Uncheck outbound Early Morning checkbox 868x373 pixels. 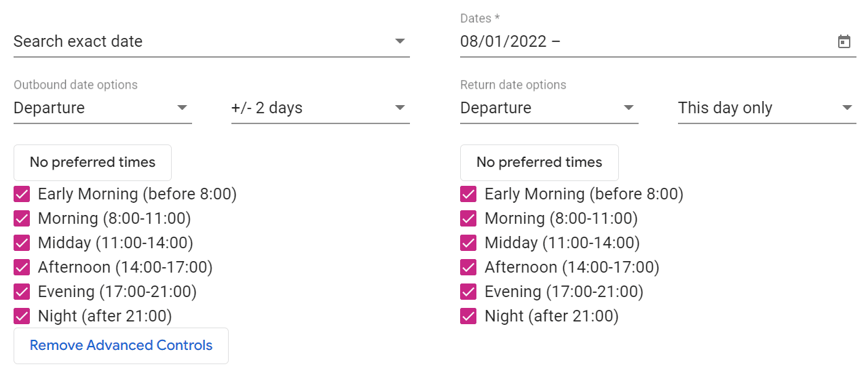pyautogui.click(x=22, y=195)
